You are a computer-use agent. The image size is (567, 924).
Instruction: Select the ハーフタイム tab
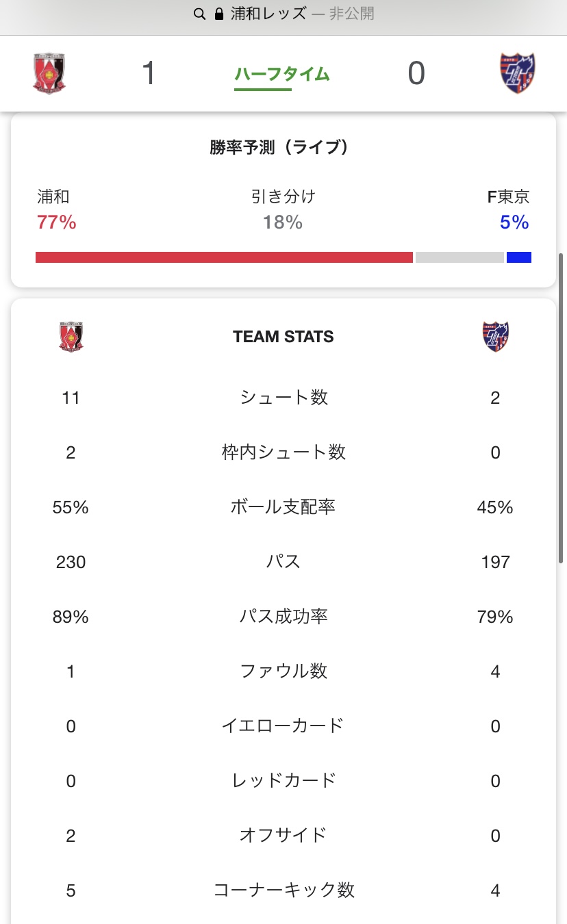pyautogui.click(x=282, y=75)
